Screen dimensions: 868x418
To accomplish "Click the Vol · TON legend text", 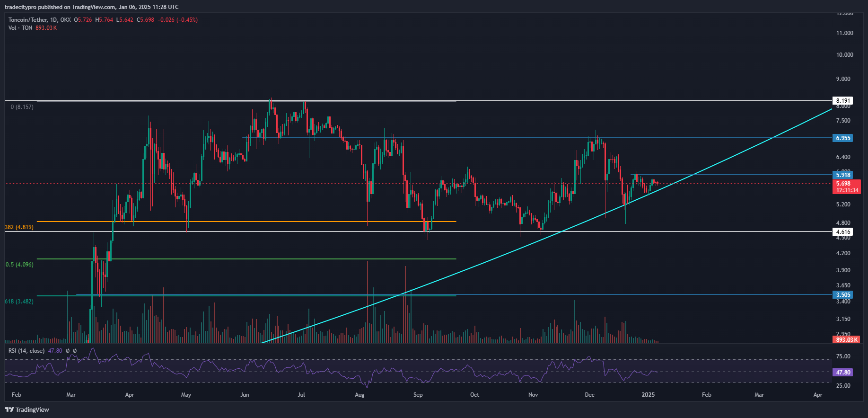I will 20,28.
